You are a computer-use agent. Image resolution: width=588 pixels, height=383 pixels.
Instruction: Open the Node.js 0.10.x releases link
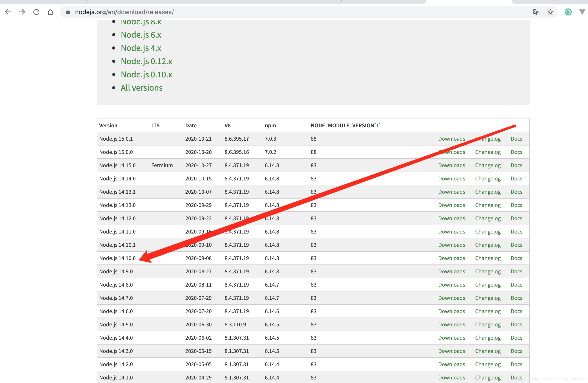[x=146, y=75]
